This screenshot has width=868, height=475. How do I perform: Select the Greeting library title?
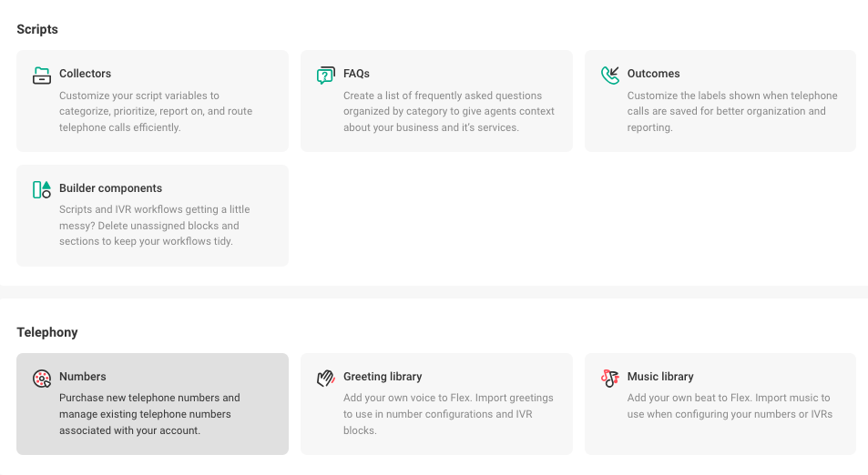point(383,377)
